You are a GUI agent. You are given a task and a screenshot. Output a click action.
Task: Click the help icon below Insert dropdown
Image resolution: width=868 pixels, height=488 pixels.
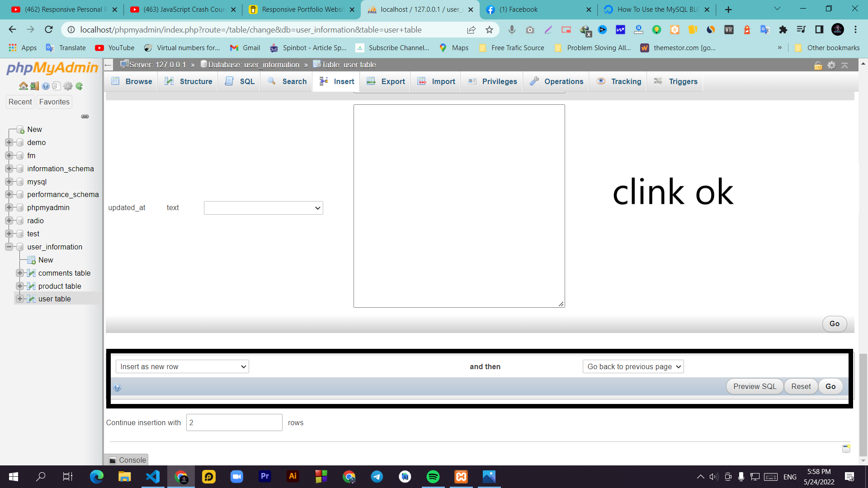coord(117,388)
